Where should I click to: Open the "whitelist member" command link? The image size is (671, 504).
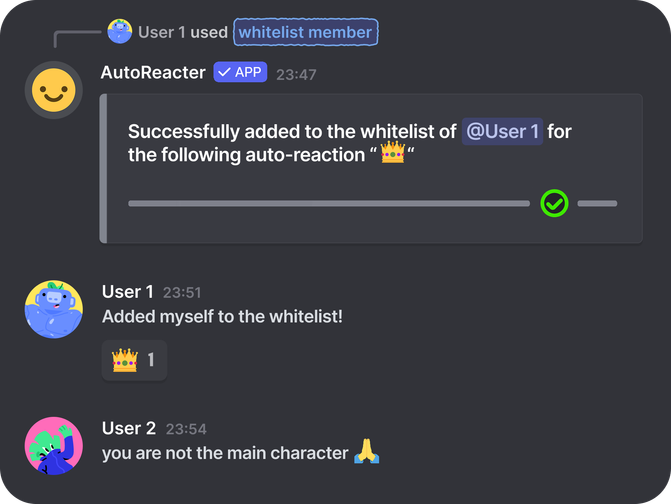tap(305, 32)
